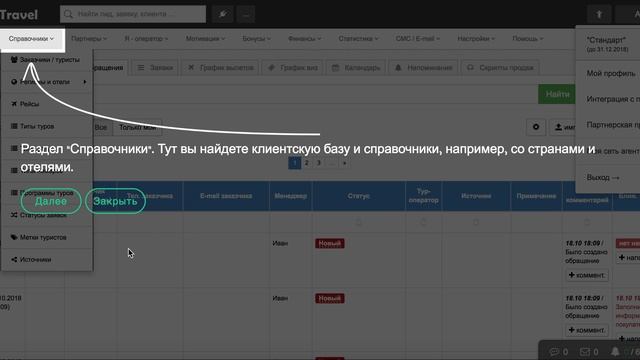Sort by Примечание column header
The width and height of the screenshot is (640, 360).
click(x=536, y=196)
